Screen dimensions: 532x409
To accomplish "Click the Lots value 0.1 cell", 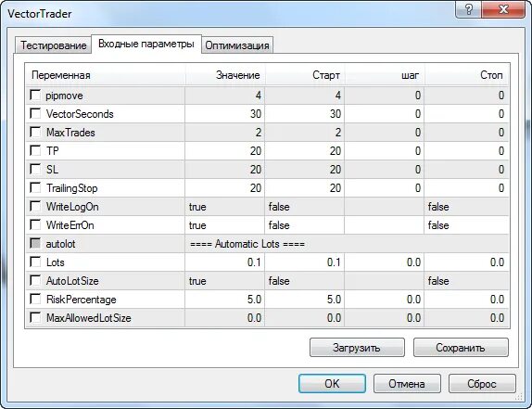I will click(x=225, y=262).
